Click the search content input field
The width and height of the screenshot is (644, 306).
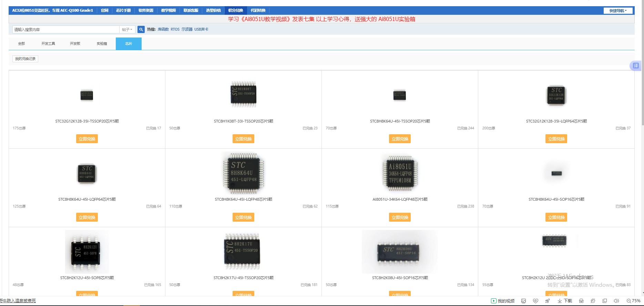[x=66, y=30]
